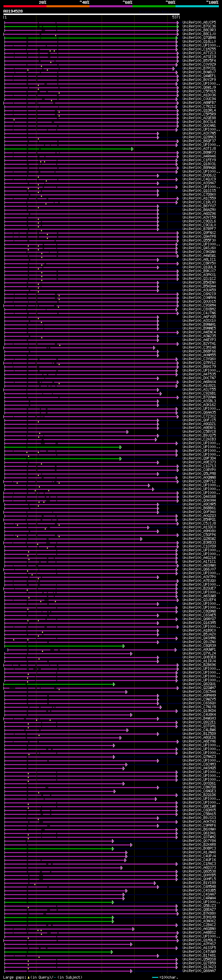Select the label UniRef100_Q66J07
The height and width of the screenshot is (980, 222).
[199, 569]
